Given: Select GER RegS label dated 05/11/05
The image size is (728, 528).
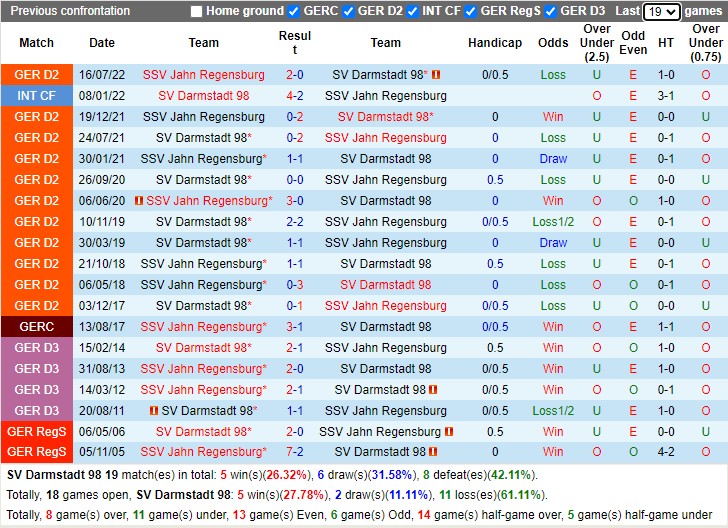Looking at the screenshot, I should click(37, 451).
